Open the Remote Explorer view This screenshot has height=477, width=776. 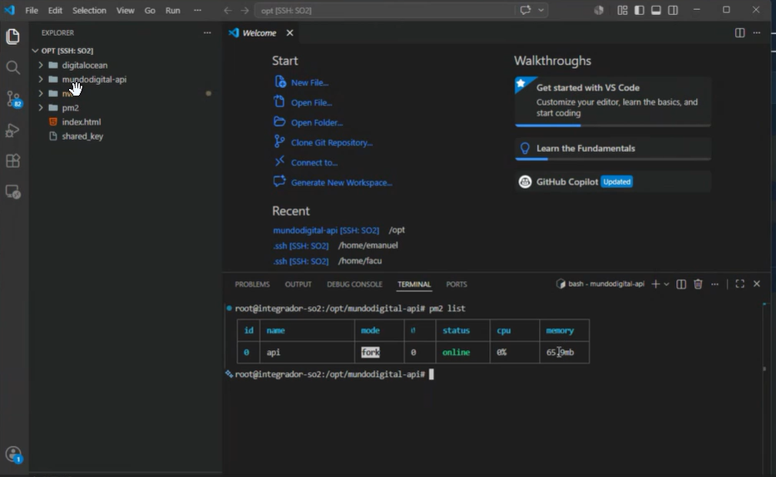point(13,192)
